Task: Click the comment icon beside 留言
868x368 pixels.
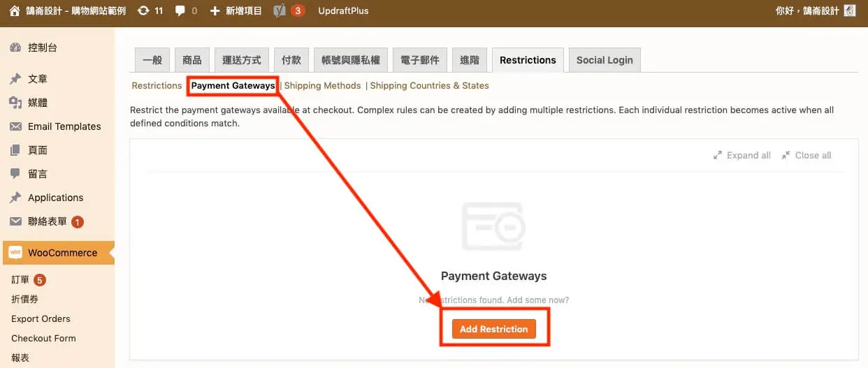Action: point(15,174)
